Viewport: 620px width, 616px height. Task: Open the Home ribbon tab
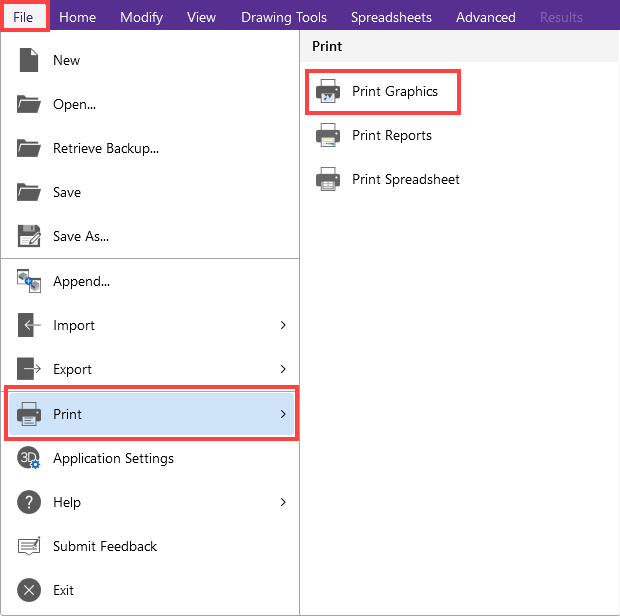pyautogui.click(x=78, y=17)
